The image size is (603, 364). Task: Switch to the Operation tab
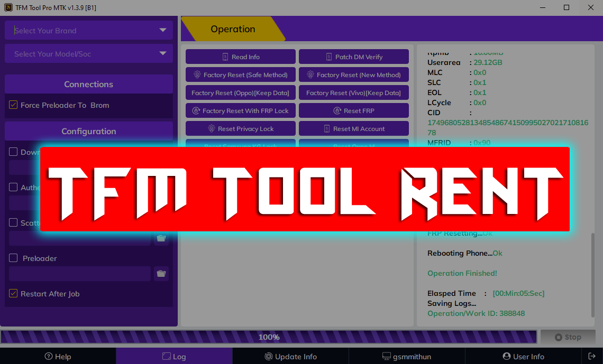tap(233, 30)
